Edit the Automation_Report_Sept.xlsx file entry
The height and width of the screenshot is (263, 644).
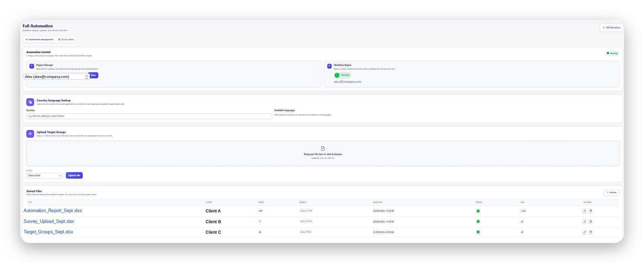584,211
